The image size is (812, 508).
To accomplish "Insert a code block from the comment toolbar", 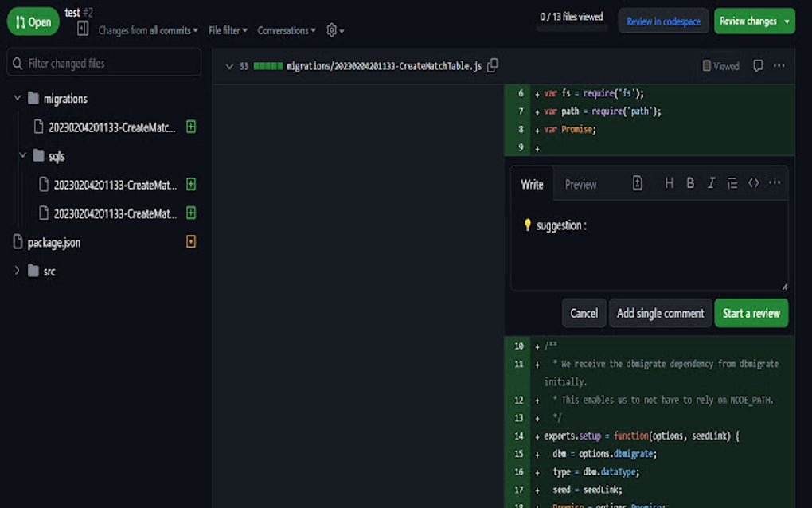I will click(x=754, y=182).
